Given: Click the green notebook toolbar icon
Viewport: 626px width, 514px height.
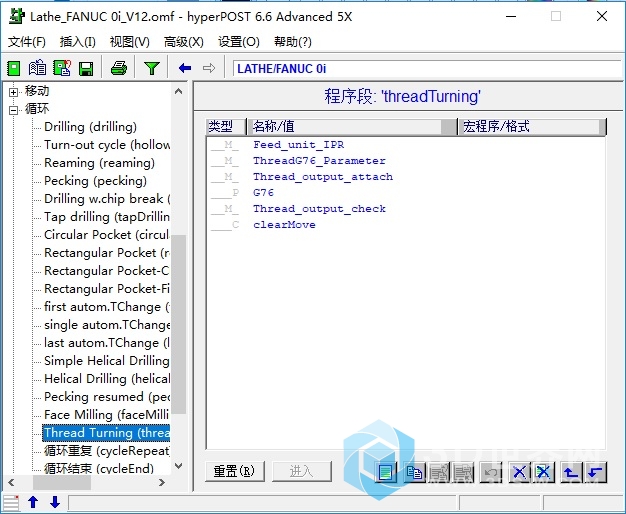Looking at the screenshot, I should (x=14, y=68).
